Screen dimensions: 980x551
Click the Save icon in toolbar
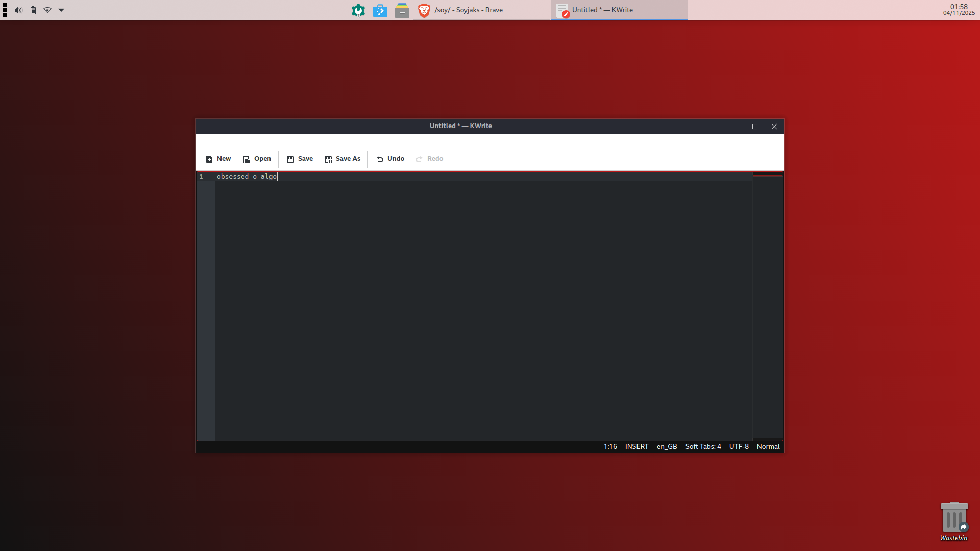290,159
